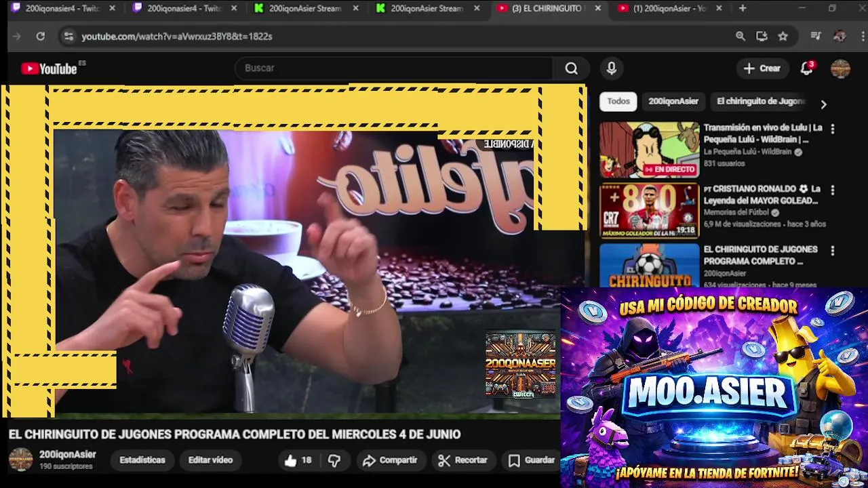Image resolution: width=868 pixels, height=488 pixels.
Task: Click the Compartir share button
Action: (390, 460)
